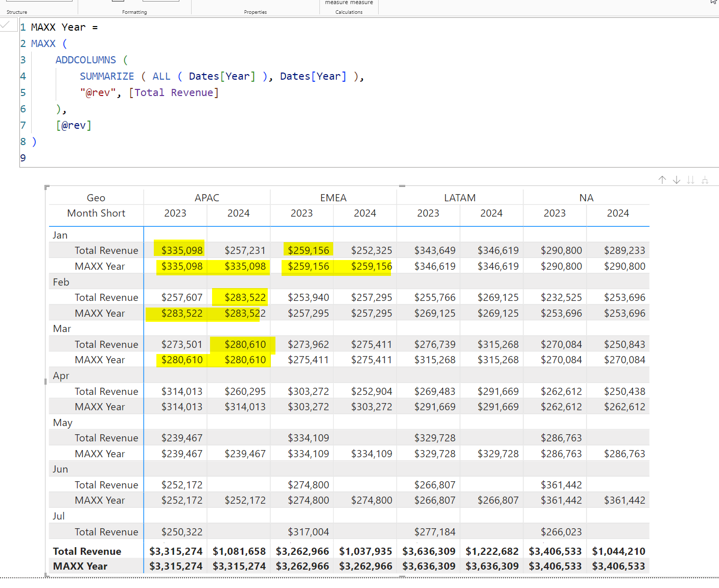Select the ADDCOLUMNS function in the formula
This screenshot has height=588, width=719.
(x=86, y=60)
